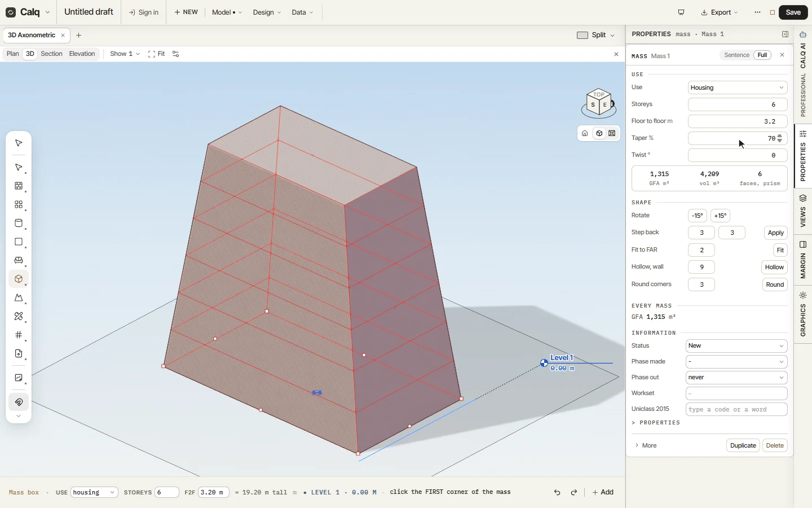Switch mass card to Sentence mode

pyautogui.click(x=737, y=55)
